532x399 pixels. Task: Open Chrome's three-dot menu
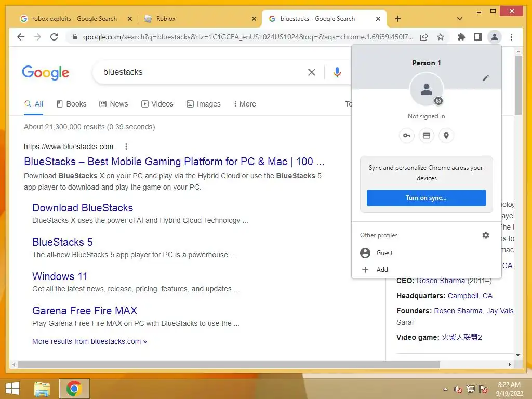pyautogui.click(x=511, y=37)
